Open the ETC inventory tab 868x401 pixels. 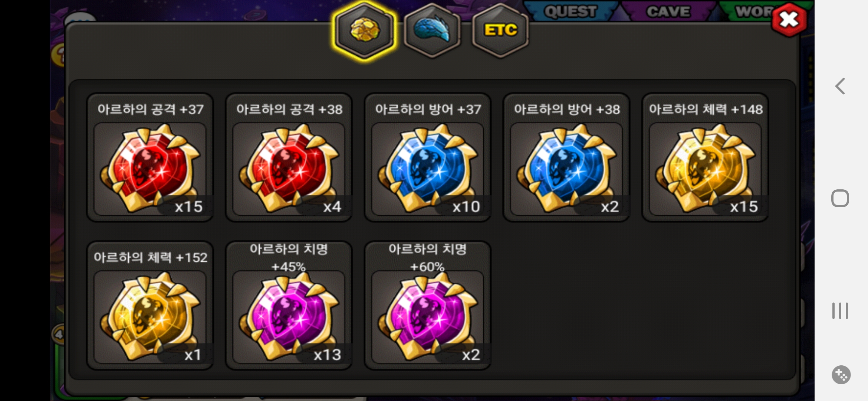(x=500, y=30)
